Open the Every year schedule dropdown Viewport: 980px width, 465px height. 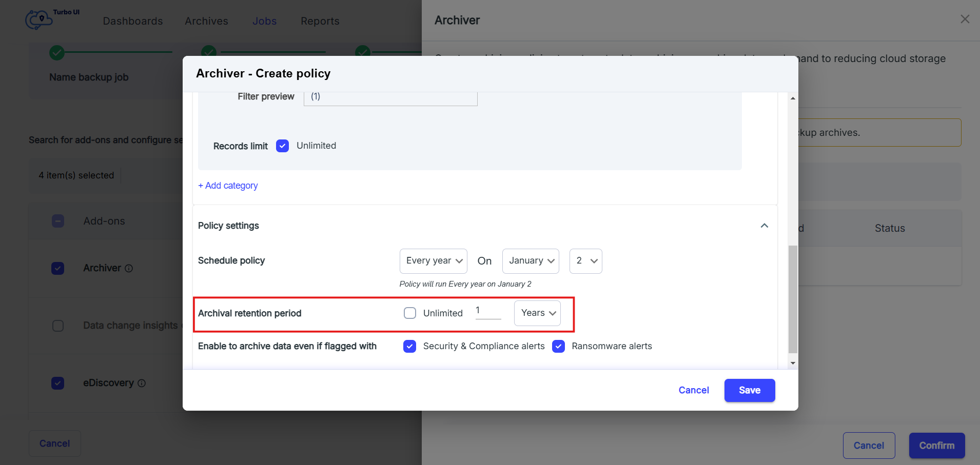pyautogui.click(x=434, y=261)
